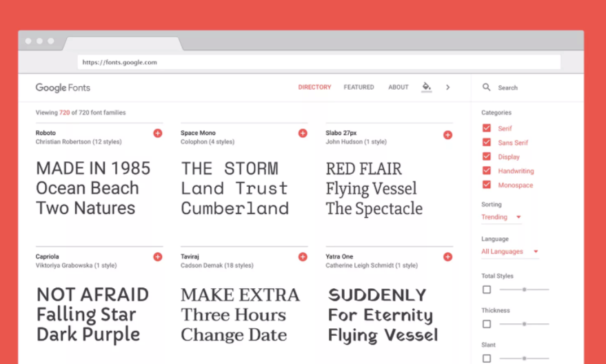
Task: Click the Thickness slider
Action: coord(524,324)
